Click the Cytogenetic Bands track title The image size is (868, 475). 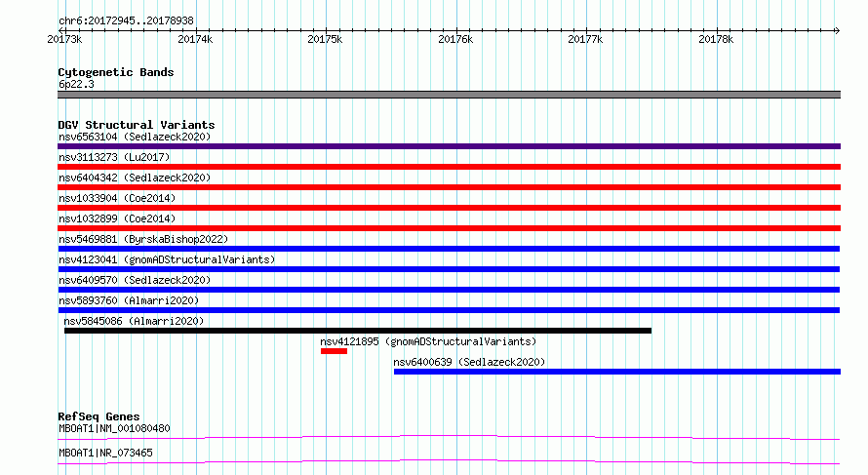pyautogui.click(x=116, y=72)
